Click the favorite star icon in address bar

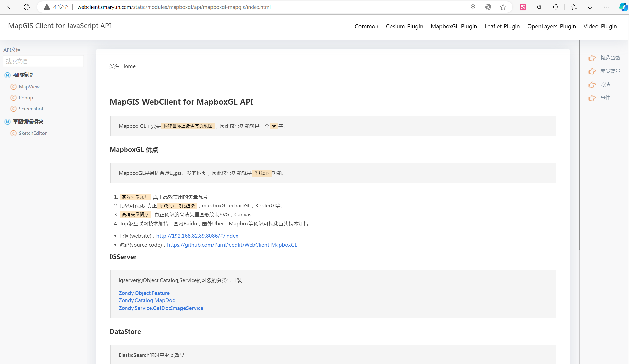coord(503,7)
